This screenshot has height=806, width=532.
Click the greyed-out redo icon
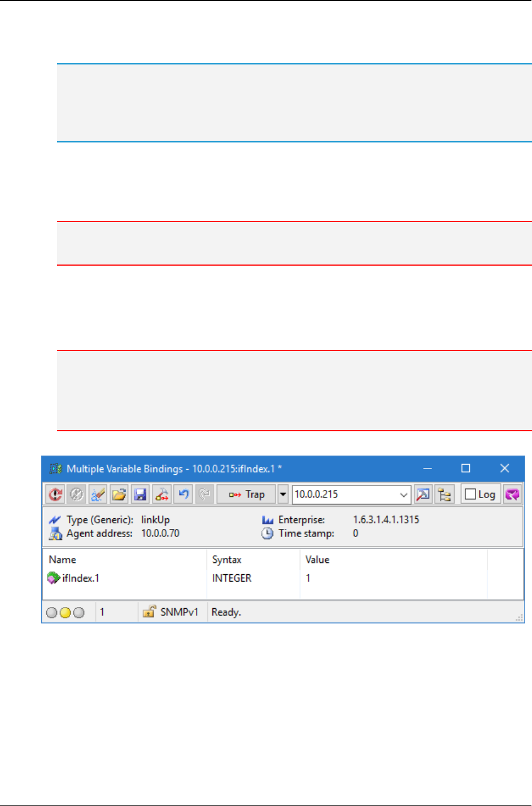[204, 494]
